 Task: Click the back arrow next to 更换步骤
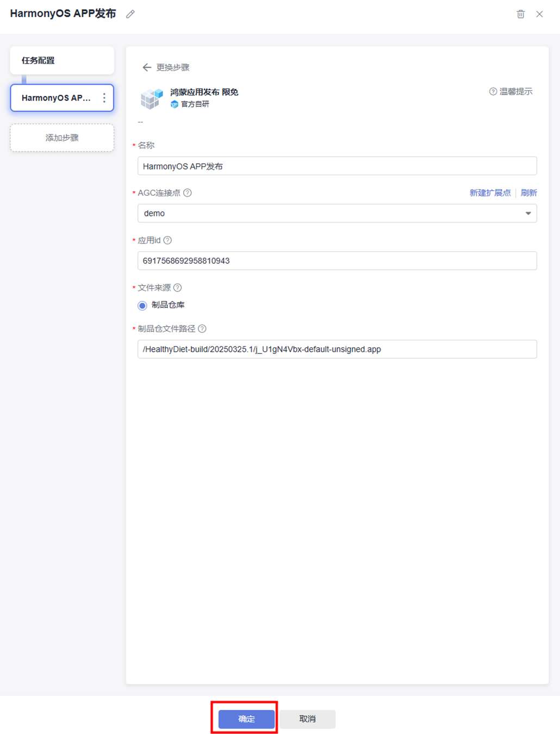click(147, 67)
